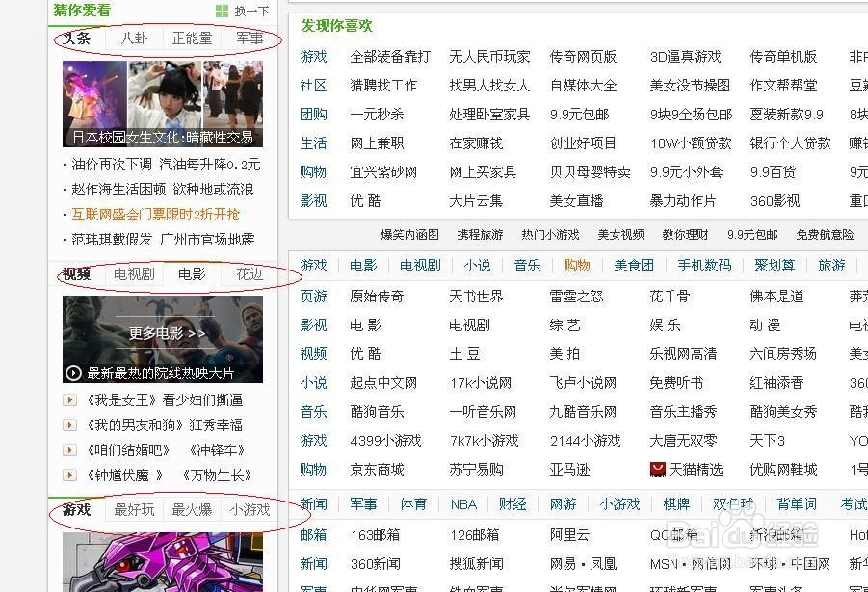Viewport: 868px width, 592px height.
Task: Open 手机数码 category
Action: click(704, 266)
